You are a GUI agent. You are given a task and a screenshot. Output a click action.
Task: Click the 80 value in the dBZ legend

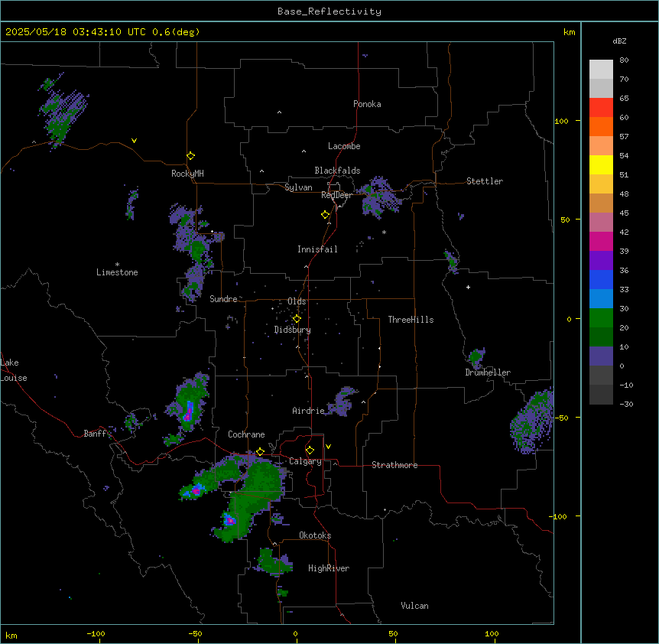624,60
